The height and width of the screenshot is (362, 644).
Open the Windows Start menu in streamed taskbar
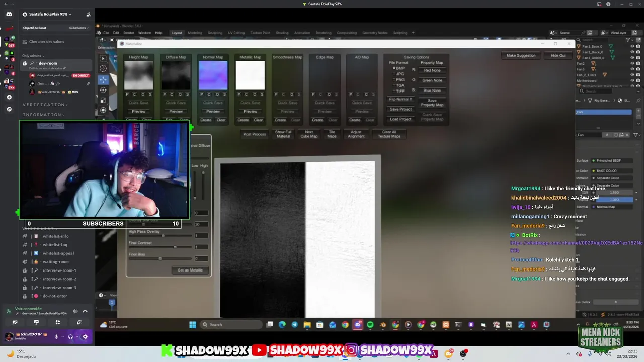click(193, 325)
